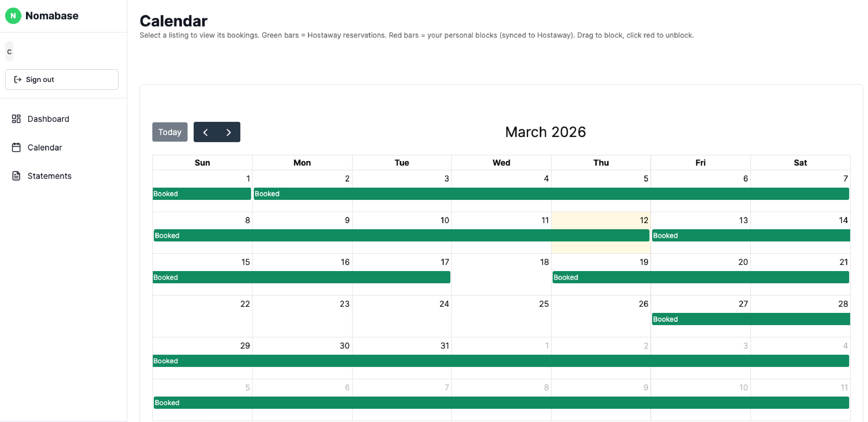The width and height of the screenshot is (868, 422).
Task: Click the March 2026 heading
Action: [545, 132]
